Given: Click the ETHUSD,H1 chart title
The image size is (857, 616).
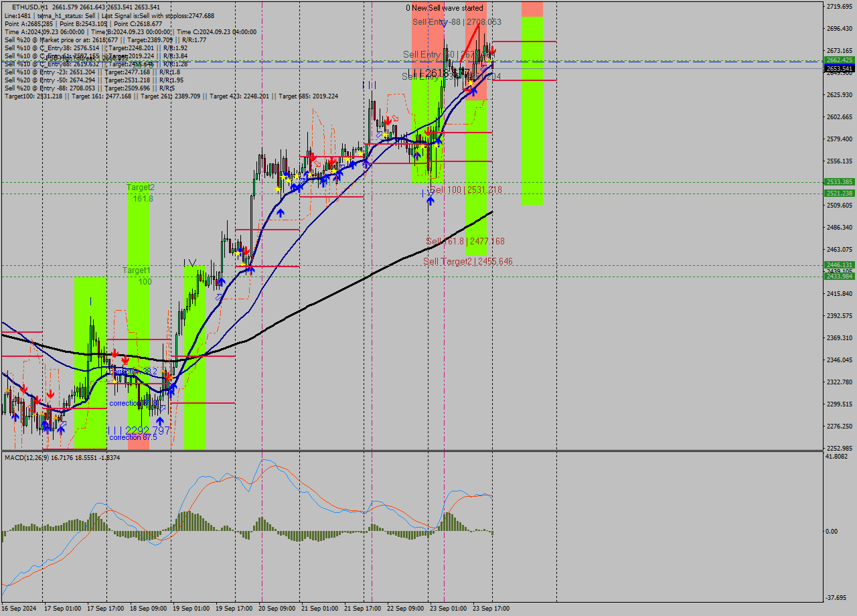Looking at the screenshot, I should click(20, 4).
